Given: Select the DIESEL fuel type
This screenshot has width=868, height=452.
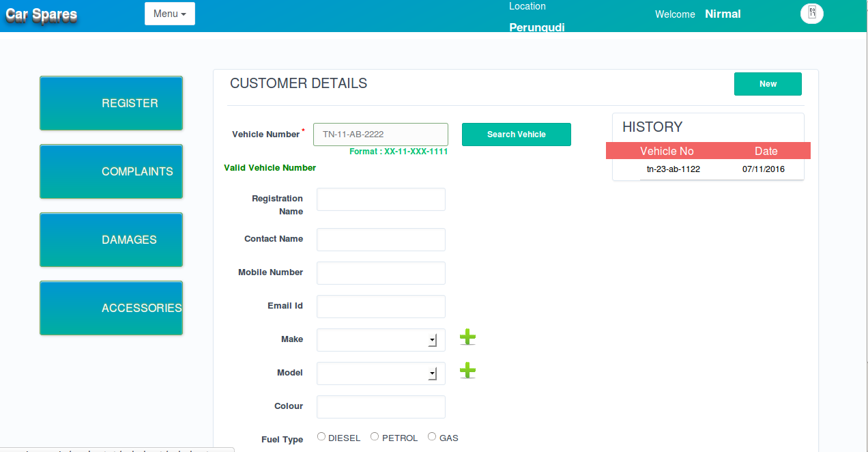Looking at the screenshot, I should [321, 437].
